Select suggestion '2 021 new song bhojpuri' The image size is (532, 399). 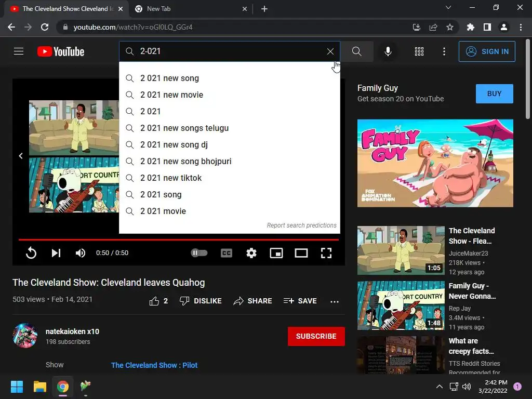(x=229, y=161)
